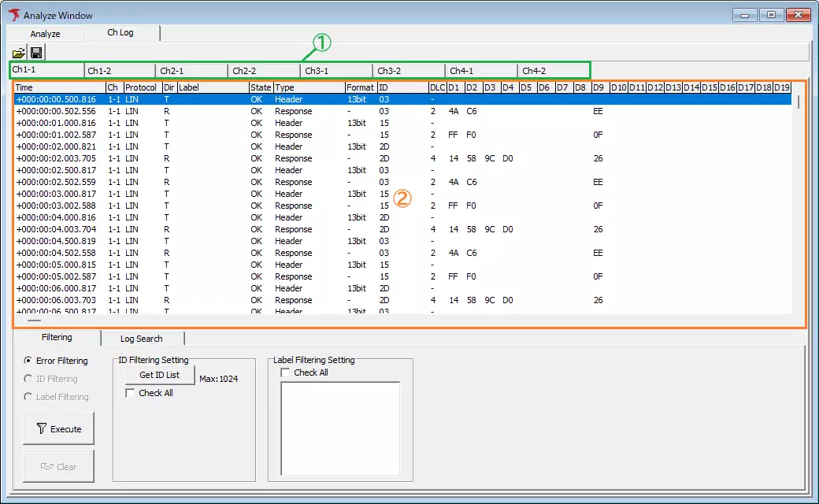Viewport: 819px width, 504px height.
Task: Click the horizontal scrollbar below the log table
Action: click(34, 321)
